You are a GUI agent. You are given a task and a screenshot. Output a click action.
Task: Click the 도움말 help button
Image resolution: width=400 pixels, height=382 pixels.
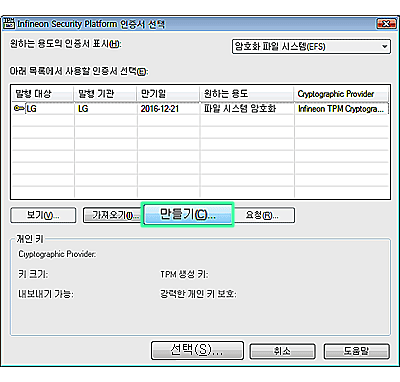pos(356,351)
